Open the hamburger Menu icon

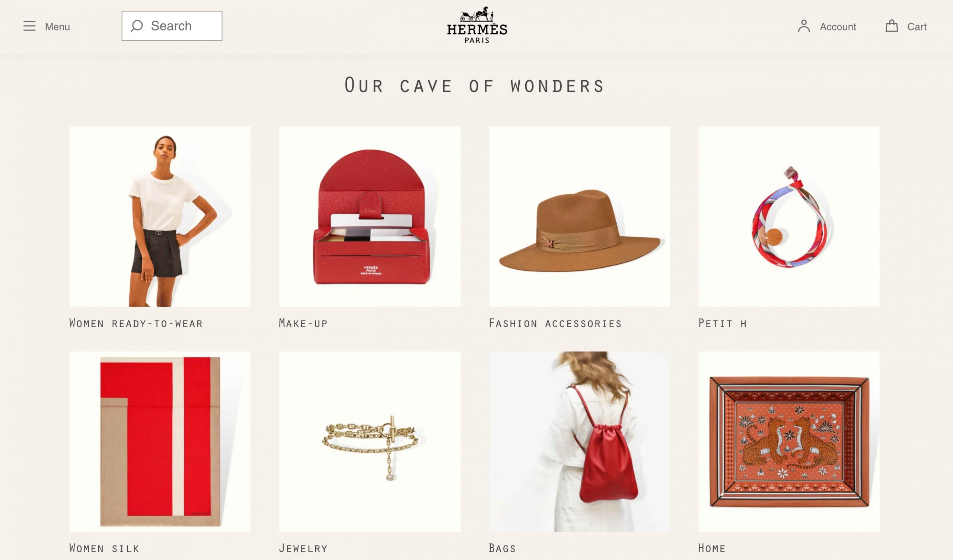click(x=29, y=26)
